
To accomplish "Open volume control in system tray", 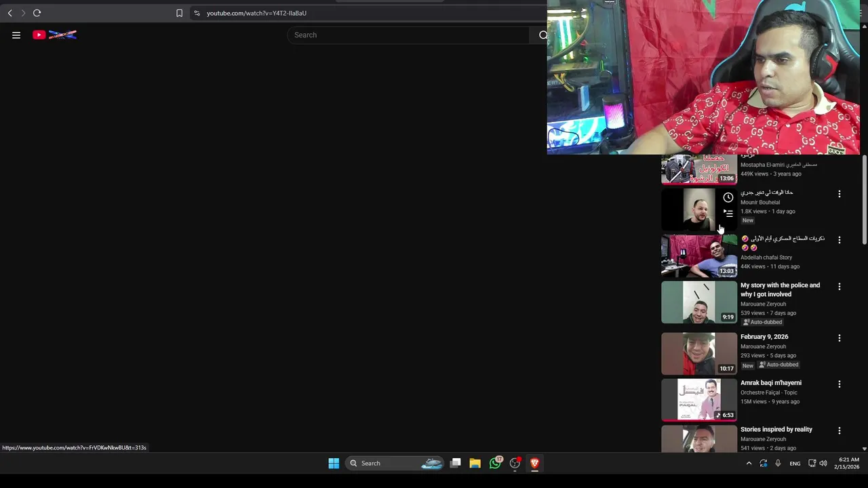I will click(823, 464).
